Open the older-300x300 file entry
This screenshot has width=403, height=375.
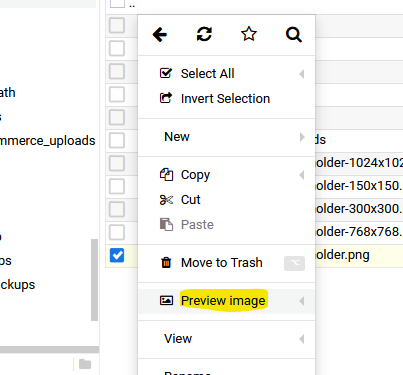pyautogui.click(x=359, y=209)
